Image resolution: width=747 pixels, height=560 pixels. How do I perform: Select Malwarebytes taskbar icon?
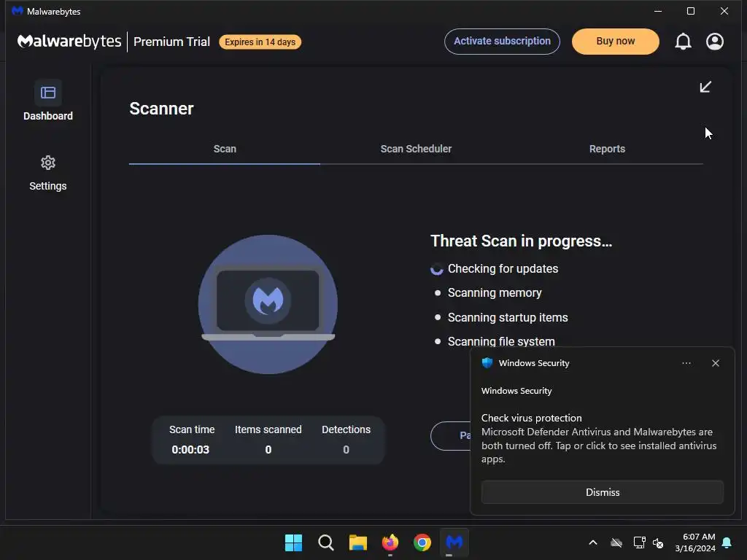[x=454, y=542]
